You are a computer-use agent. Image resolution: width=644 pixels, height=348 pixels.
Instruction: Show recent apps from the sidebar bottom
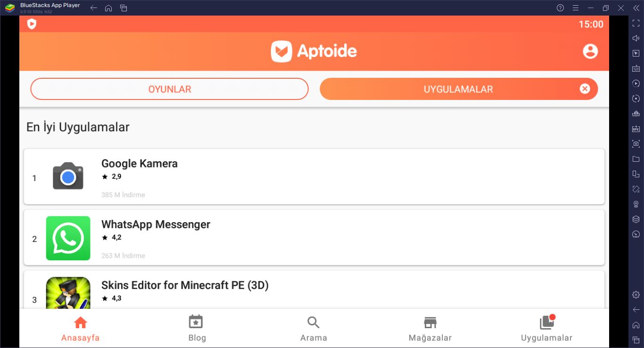(x=636, y=340)
